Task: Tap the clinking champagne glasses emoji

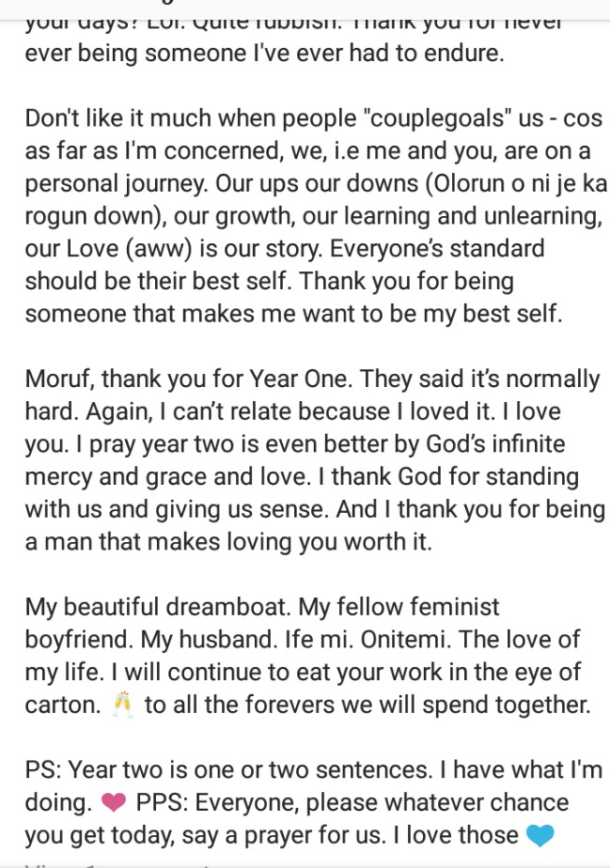Action: coord(123,705)
